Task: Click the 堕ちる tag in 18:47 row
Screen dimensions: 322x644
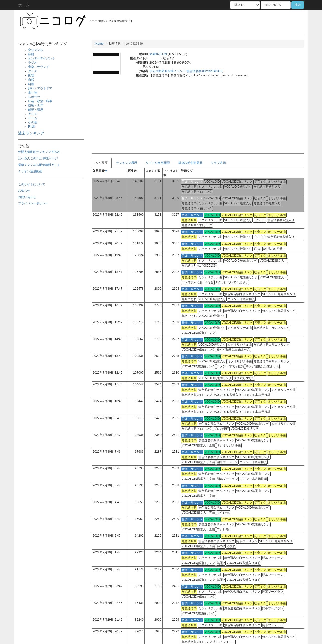Action: pyautogui.click(x=209, y=282)
